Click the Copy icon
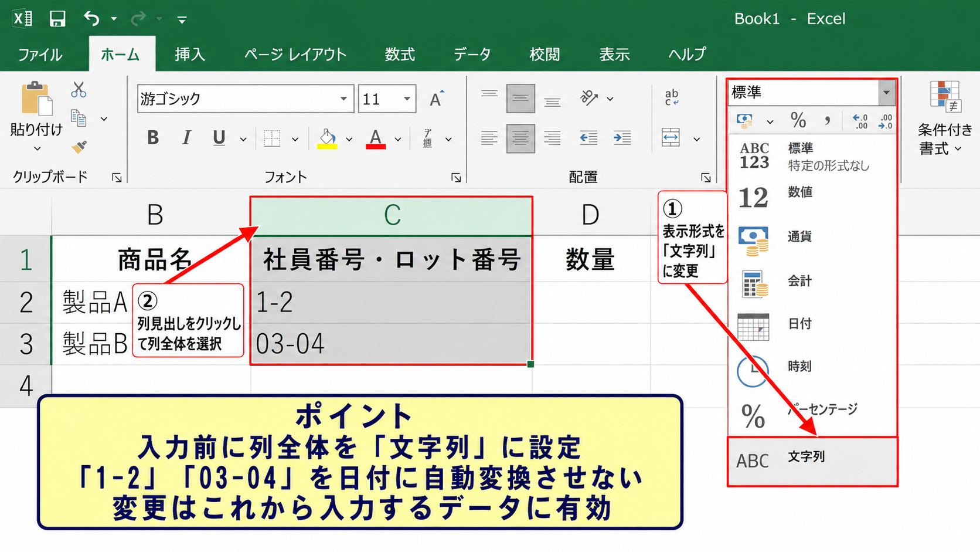This screenshot has height=552, width=980. click(79, 118)
